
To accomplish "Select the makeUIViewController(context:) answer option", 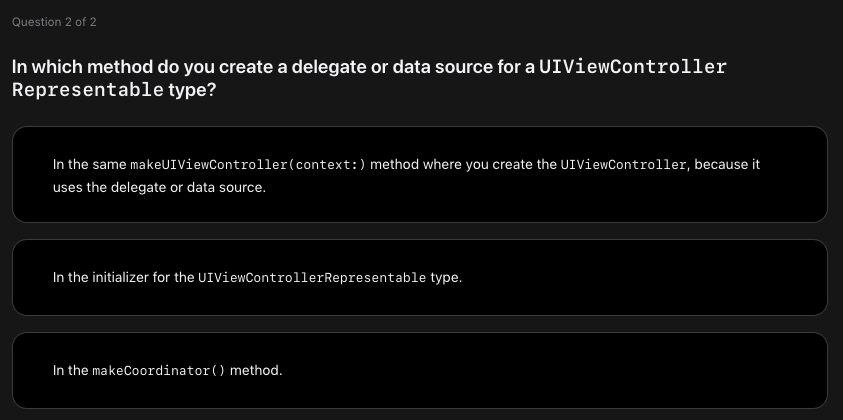I will tap(419, 174).
